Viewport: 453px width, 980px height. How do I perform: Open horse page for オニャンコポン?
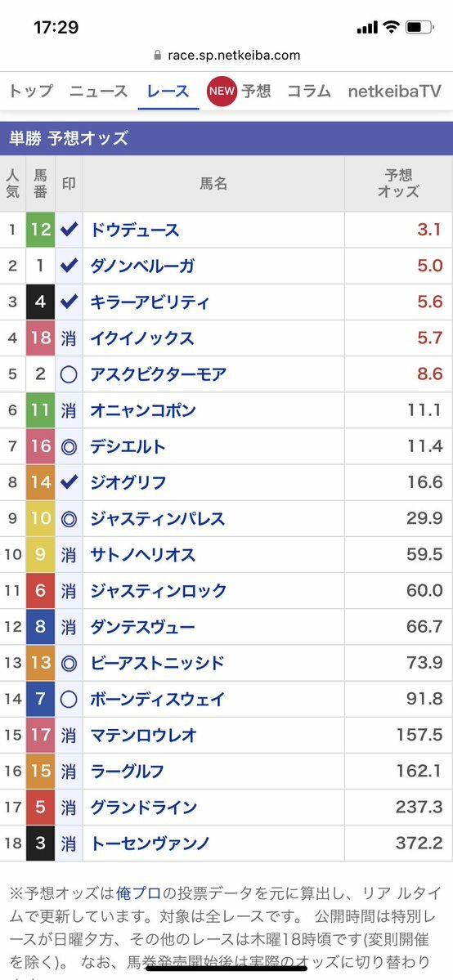click(x=143, y=410)
